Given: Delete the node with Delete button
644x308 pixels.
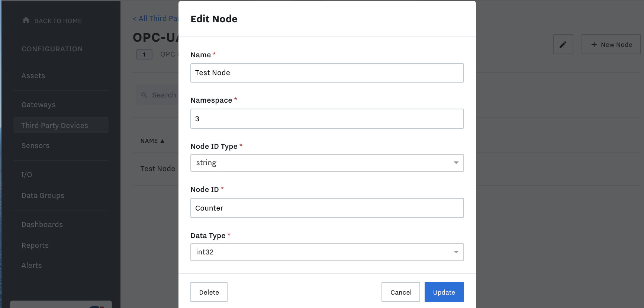Looking at the screenshot, I should click(209, 292).
